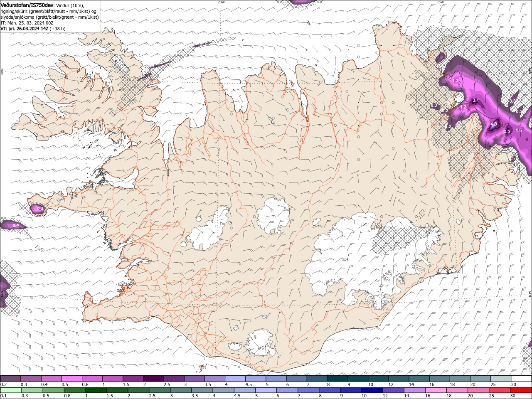Select the lavender 4 swatch in snow legend

[x=235, y=379]
